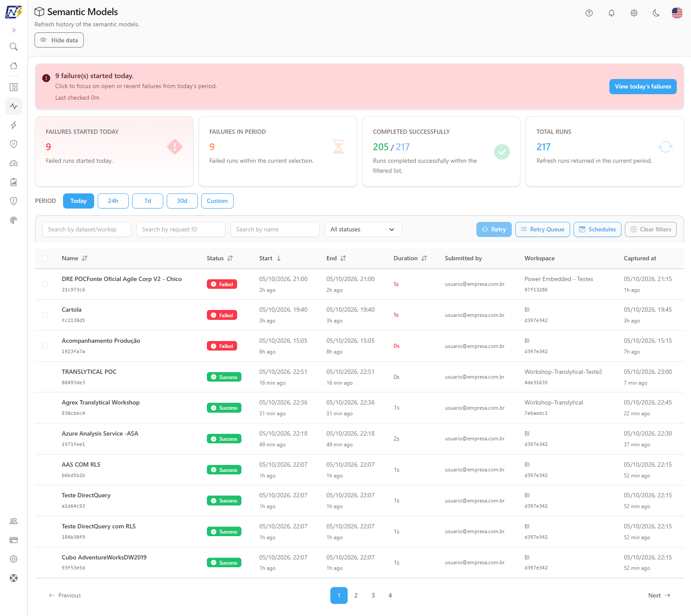
Task: Open the support lifebuoy icon in sidebar
Action: coord(14,578)
